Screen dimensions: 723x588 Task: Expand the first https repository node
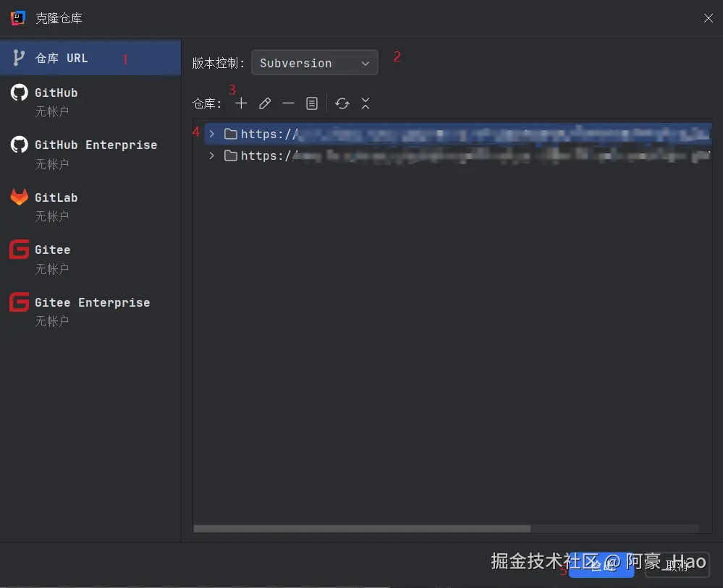click(211, 134)
